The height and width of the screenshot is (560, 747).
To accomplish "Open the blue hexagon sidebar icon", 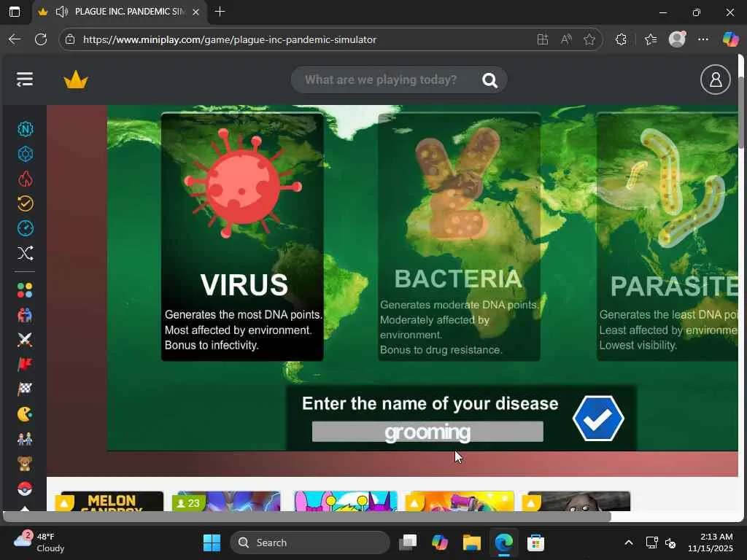I will click(x=26, y=154).
